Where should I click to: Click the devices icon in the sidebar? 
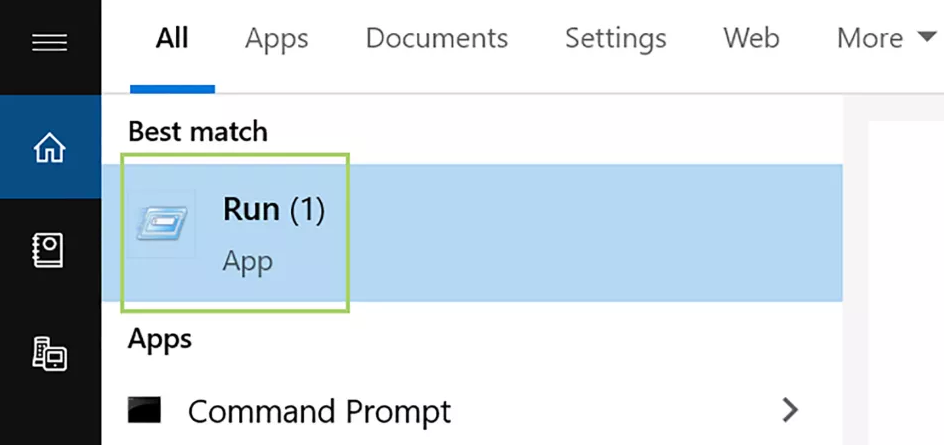coord(49,353)
